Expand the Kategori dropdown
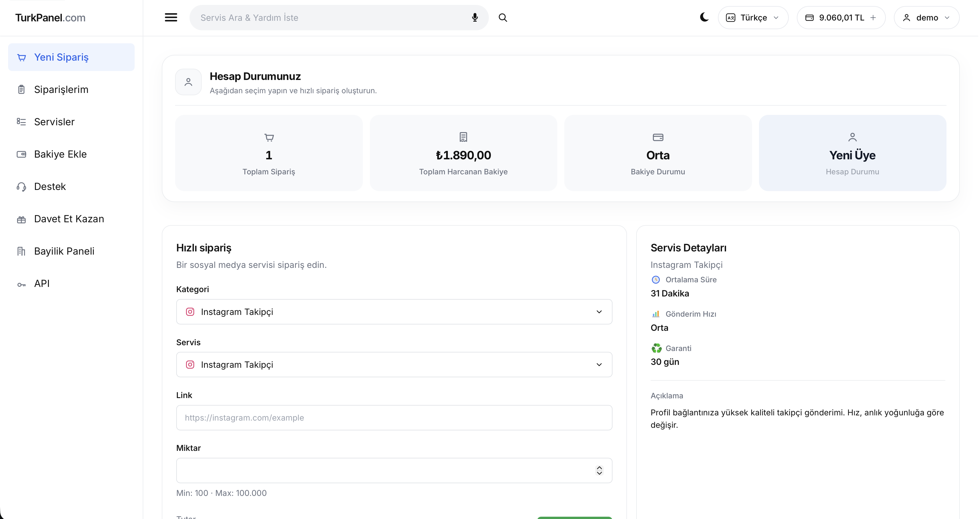This screenshot has height=519, width=980. coord(394,312)
